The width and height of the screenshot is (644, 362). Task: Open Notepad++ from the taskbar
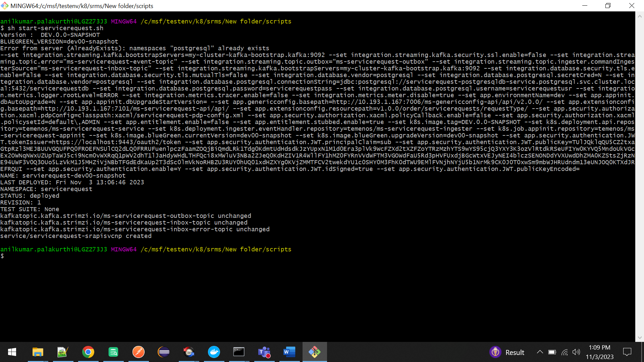point(63,352)
